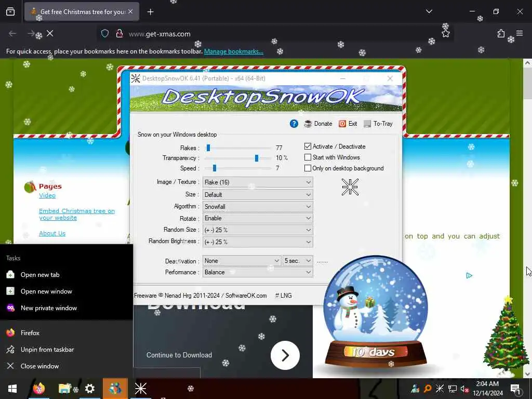Click the web page vertical scrollbar
Screen dimensions: 532x399
click(x=527, y=217)
